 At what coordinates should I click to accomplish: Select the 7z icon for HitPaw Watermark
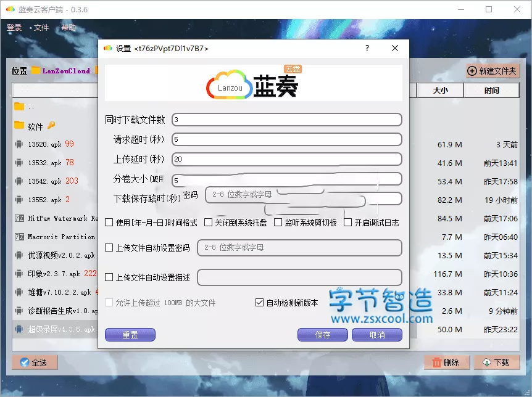(19, 218)
